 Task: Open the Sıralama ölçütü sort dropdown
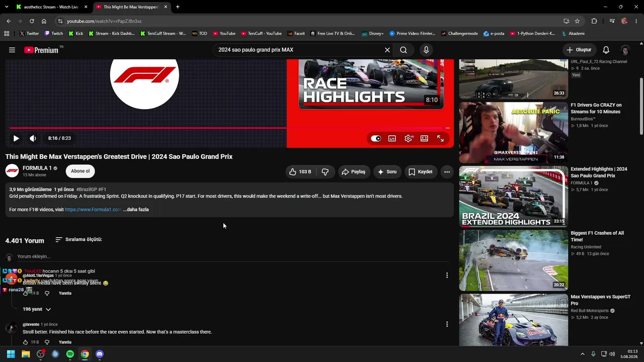click(78, 239)
